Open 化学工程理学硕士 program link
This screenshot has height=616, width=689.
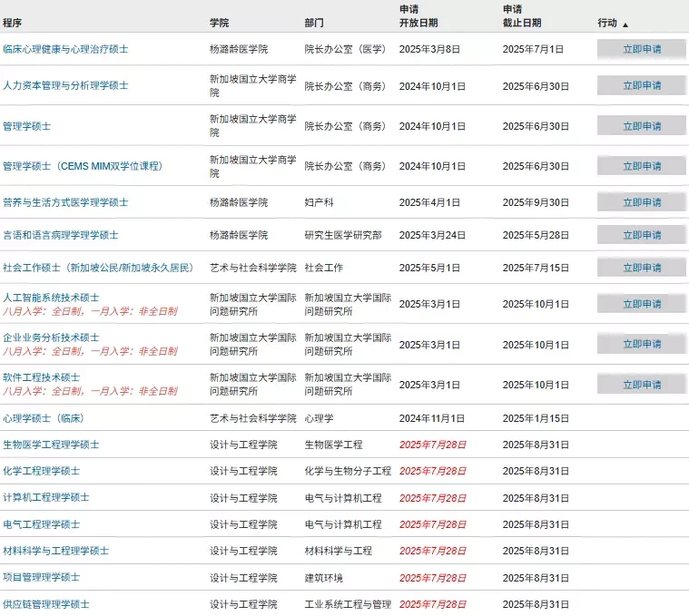coord(42,471)
